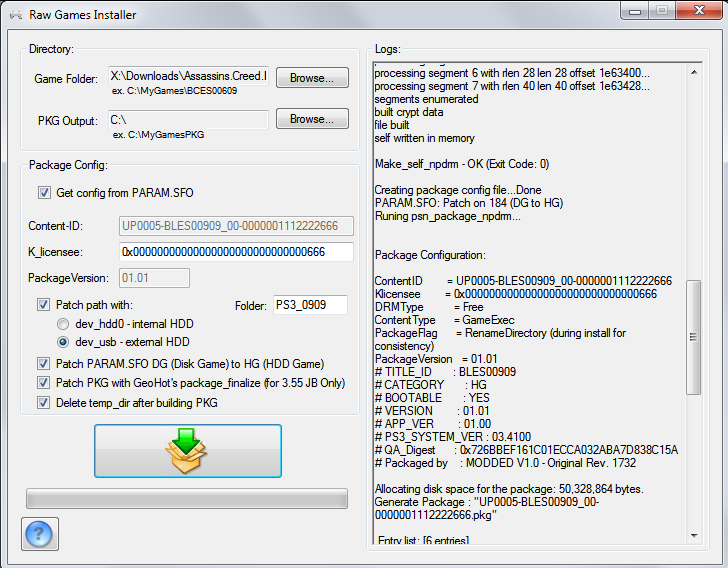Minimize the Raw Games Installer window

[635, 10]
